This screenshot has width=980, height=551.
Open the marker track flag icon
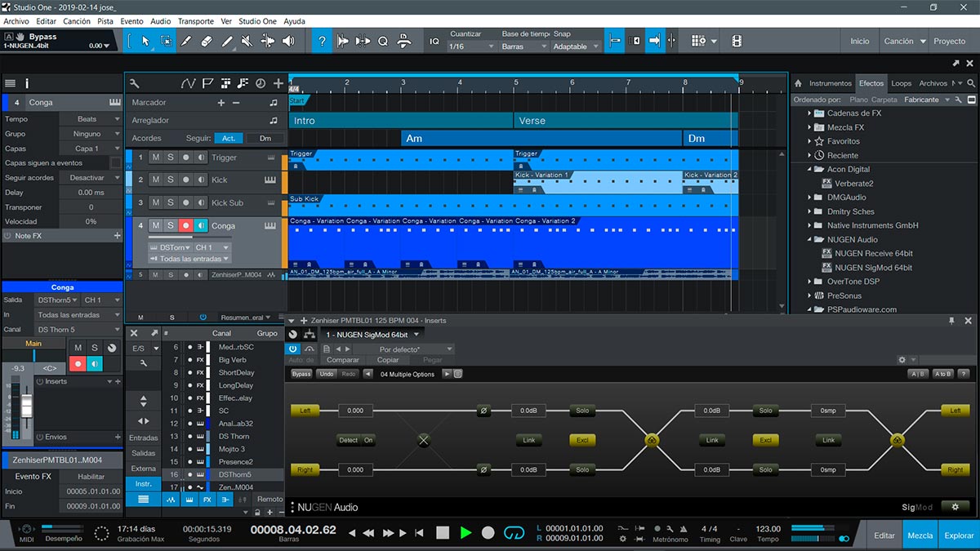click(x=207, y=83)
